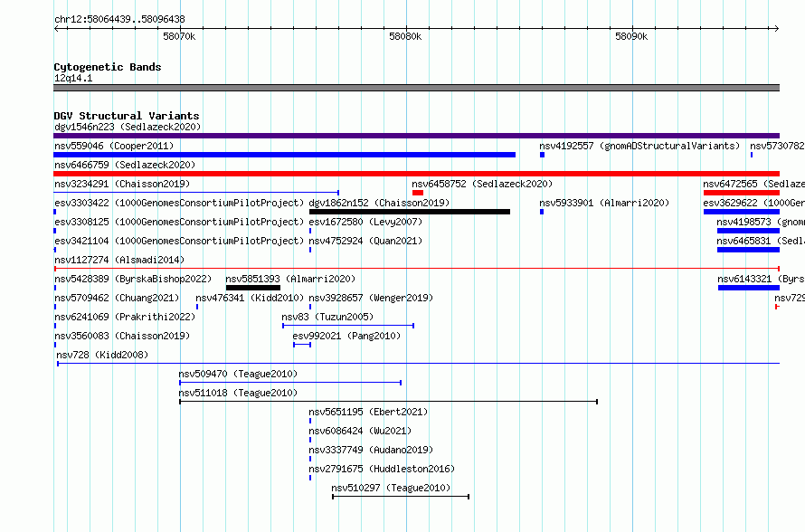The image size is (805, 532).
Task: Click the esv1672580 (Levy2007) label
Action: coord(365,222)
